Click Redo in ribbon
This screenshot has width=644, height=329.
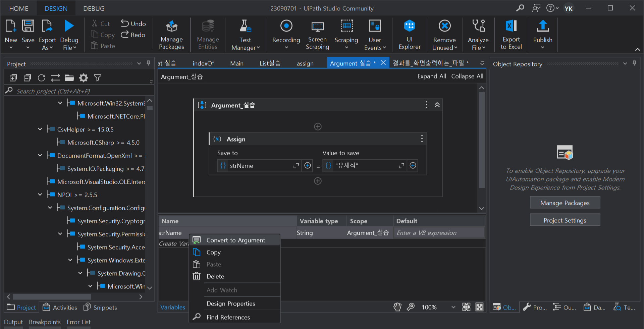pos(133,35)
